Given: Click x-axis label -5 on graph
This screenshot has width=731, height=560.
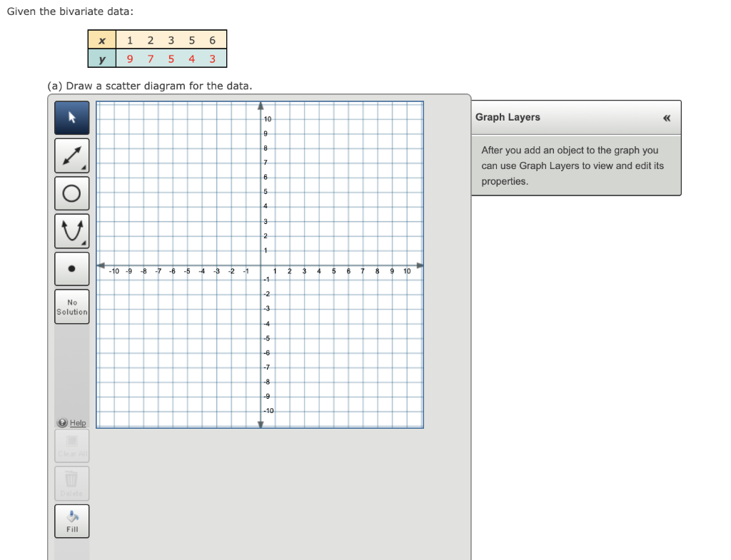Looking at the screenshot, I should [x=187, y=271].
